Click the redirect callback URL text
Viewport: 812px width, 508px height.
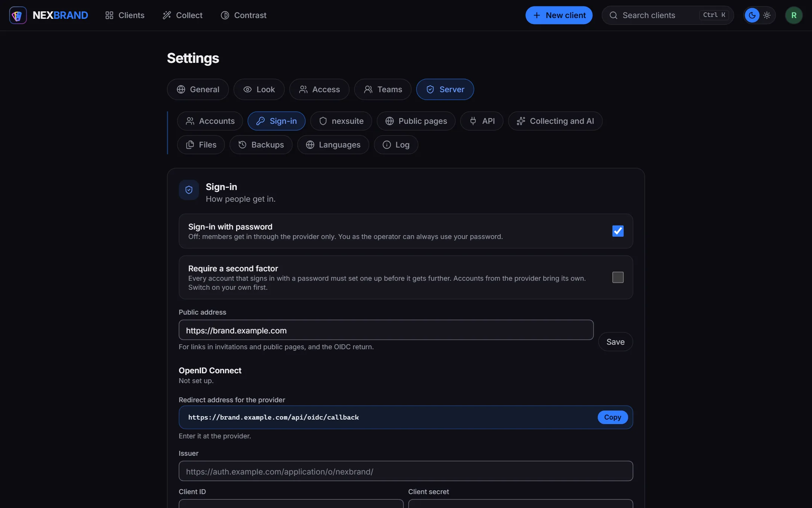[x=273, y=417]
